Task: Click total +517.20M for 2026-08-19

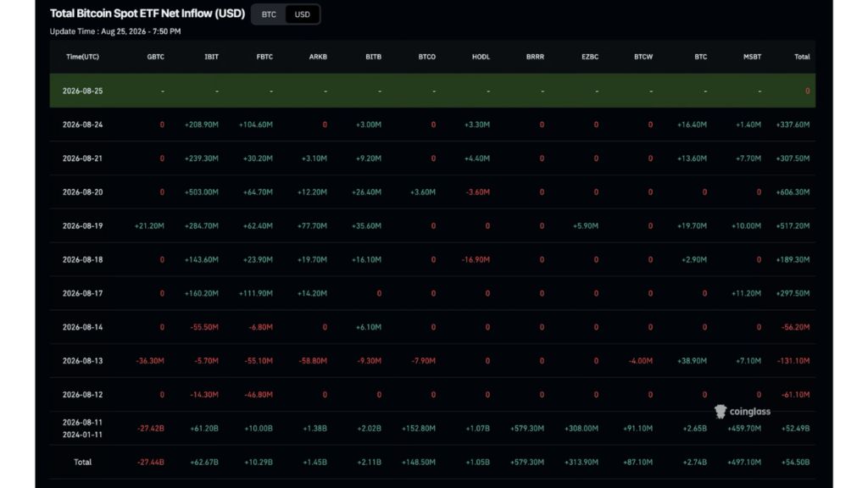Action: (x=793, y=225)
